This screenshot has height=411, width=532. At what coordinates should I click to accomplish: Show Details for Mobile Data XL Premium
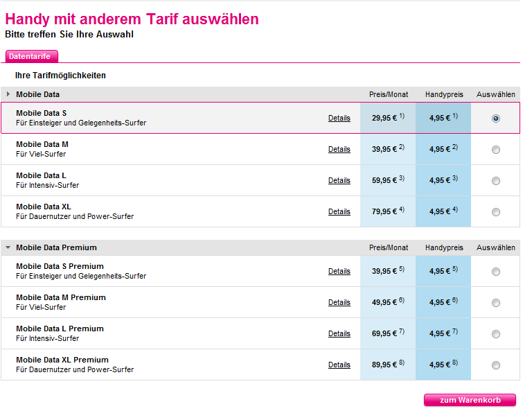coord(339,365)
